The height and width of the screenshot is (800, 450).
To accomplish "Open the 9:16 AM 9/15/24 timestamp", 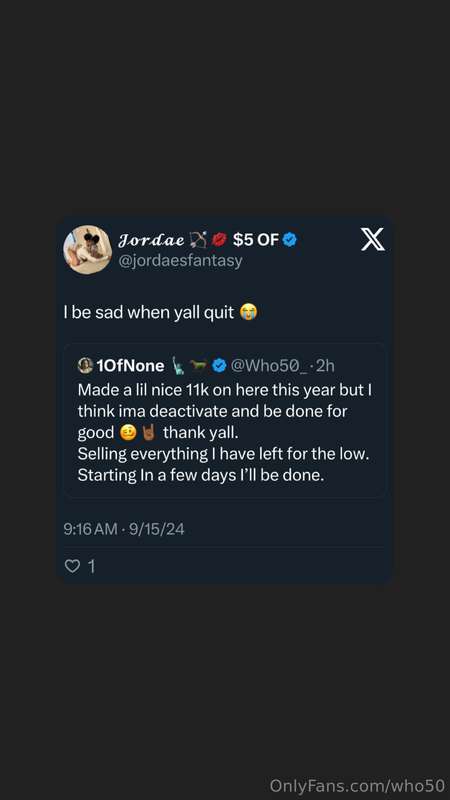I will coord(124,529).
